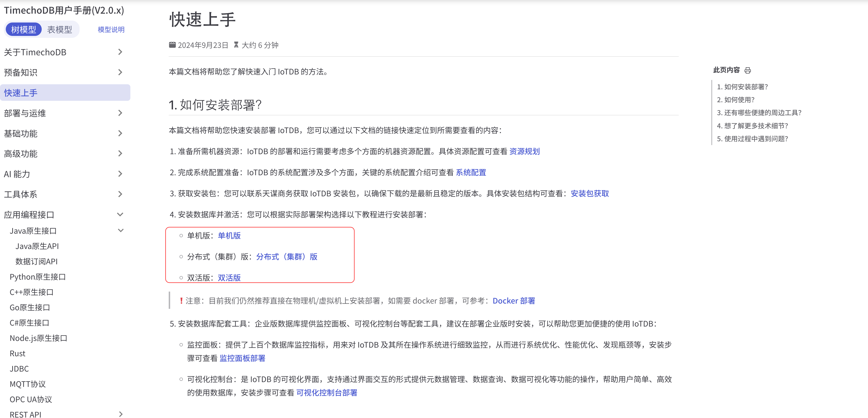Open the Docker 部署 link
The height and width of the screenshot is (418, 868).
tap(514, 300)
